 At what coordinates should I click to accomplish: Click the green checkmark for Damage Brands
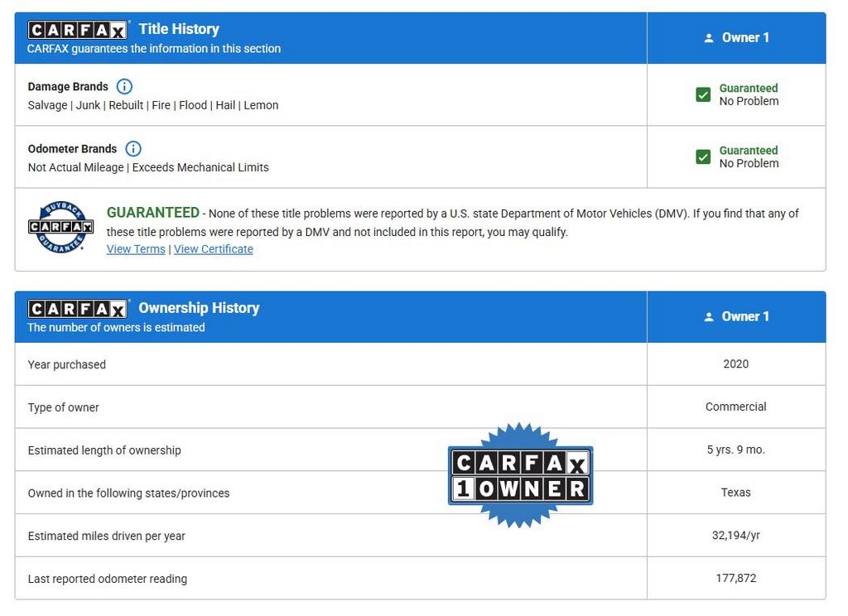pyautogui.click(x=703, y=94)
